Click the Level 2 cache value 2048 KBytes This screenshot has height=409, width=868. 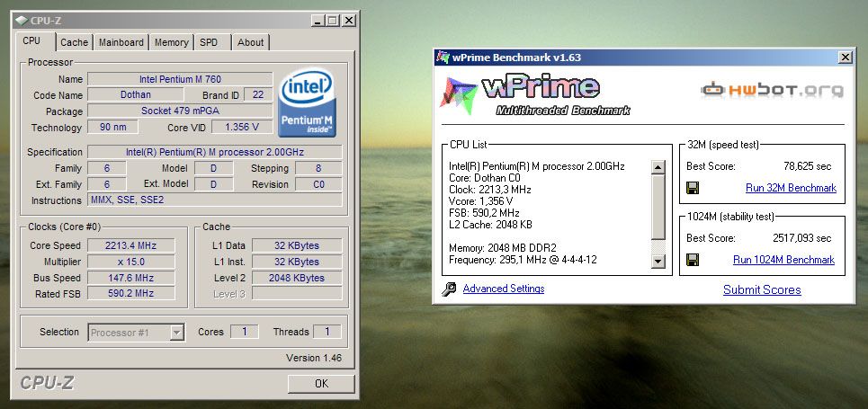tap(297, 278)
